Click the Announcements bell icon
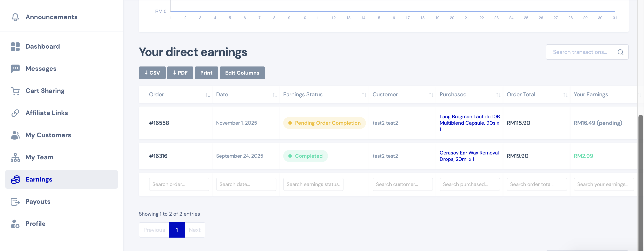Viewport: 644px width, 251px height. (x=15, y=17)
